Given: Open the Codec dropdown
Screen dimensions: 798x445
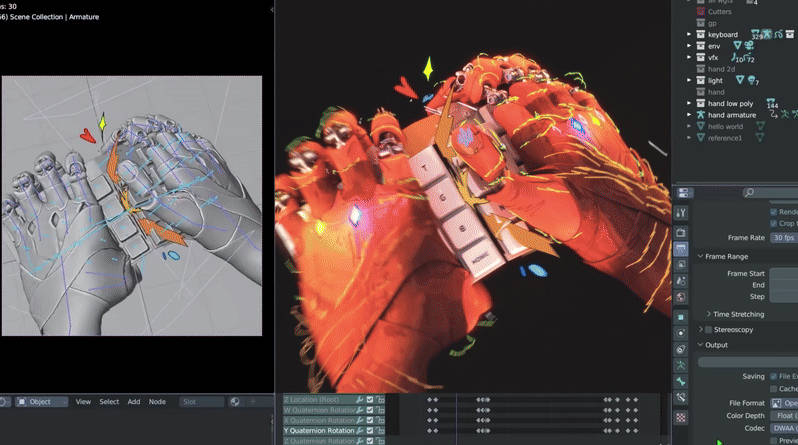Looking at the screenshot, I should pos(784,428).
